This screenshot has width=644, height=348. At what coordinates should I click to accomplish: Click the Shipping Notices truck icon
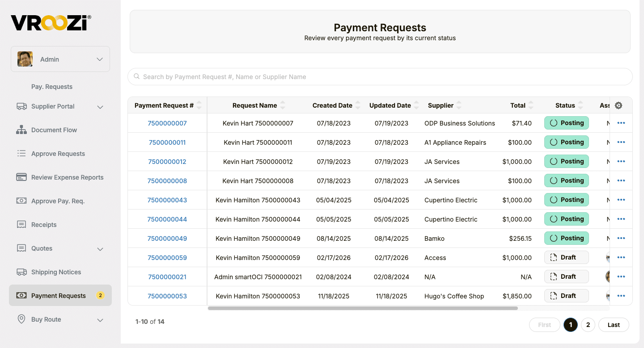point(21,272)
